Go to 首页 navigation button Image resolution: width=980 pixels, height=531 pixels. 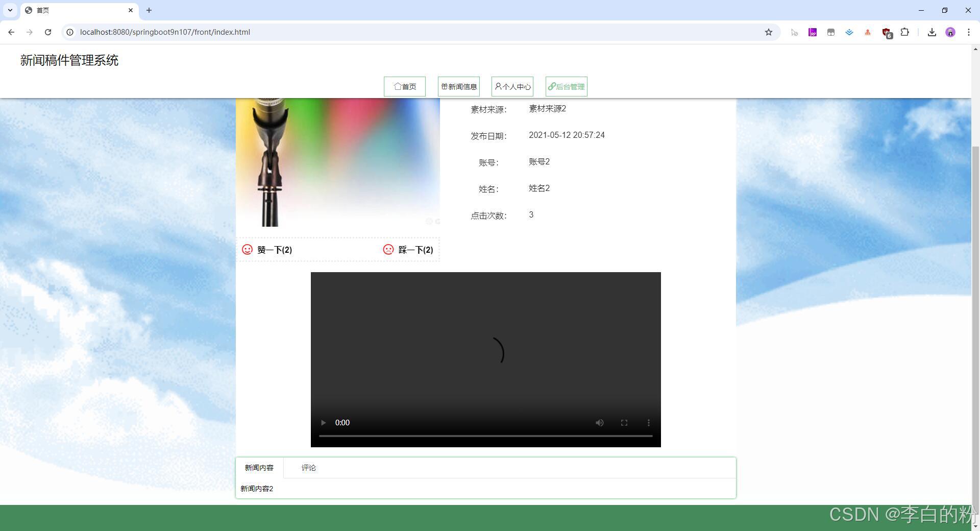click(405, 86)
